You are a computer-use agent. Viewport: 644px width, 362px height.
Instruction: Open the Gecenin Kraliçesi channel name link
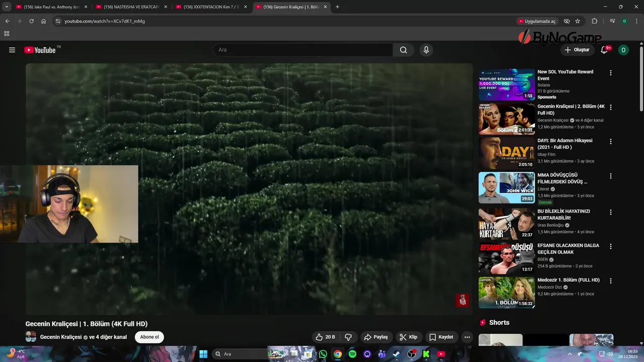(61, 337)
